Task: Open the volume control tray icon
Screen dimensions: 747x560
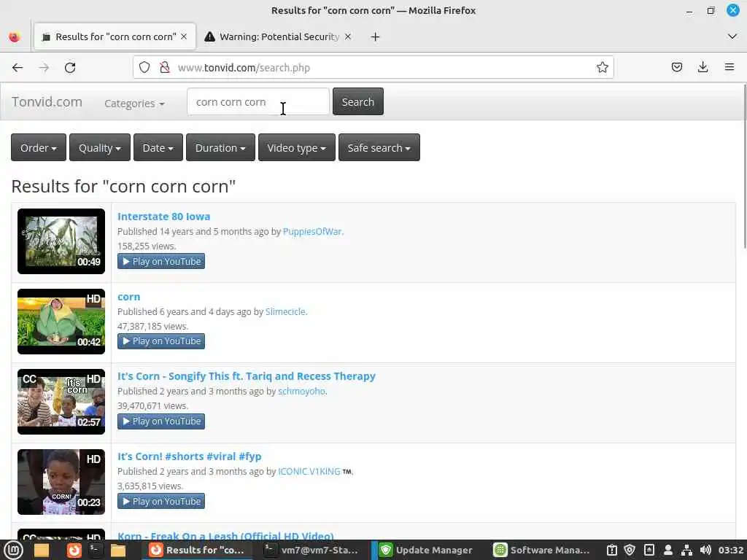Action: point(705,551)
